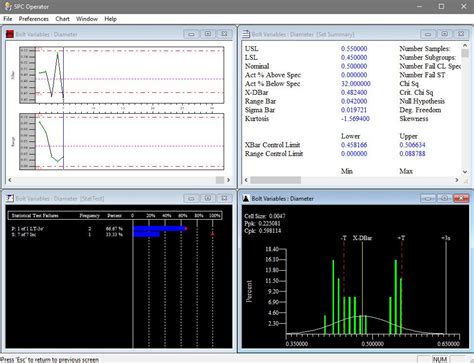Maximize the control chart Diameter window
The width and height of the screenshot is (474, 363).
point(208,34)
